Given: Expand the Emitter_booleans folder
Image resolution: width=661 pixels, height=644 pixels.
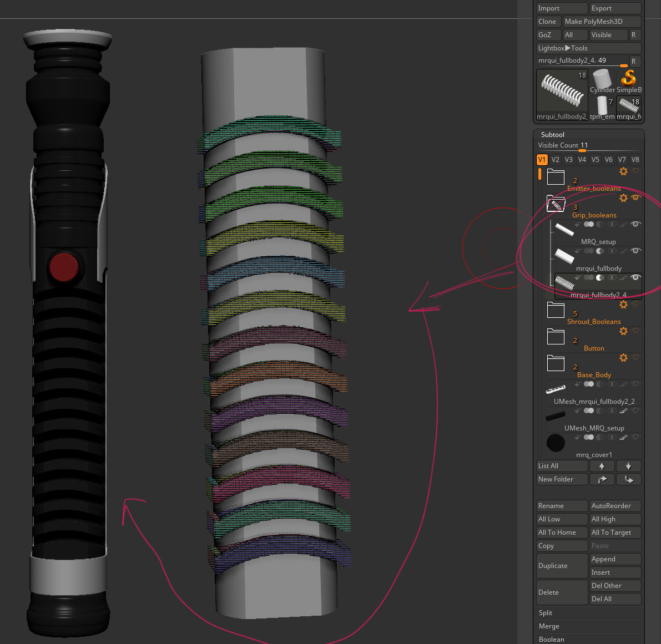Looking at the screenshot, I should point(556,177).
